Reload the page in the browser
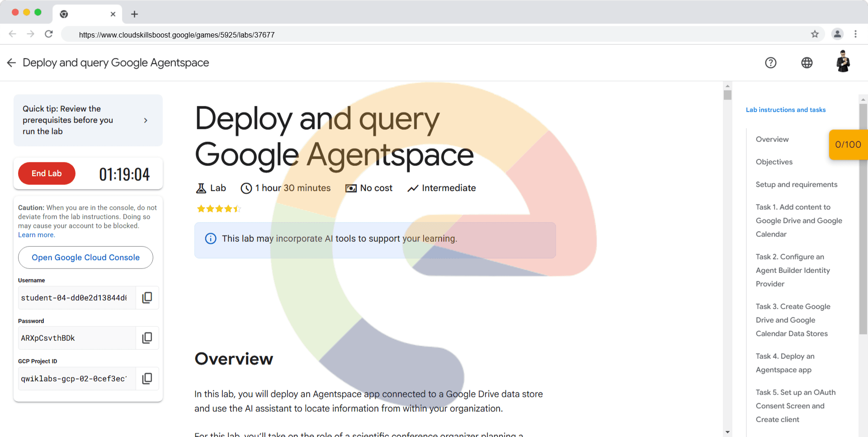The height and width of the screenshot is (437, 868). [x=49, y=34]
